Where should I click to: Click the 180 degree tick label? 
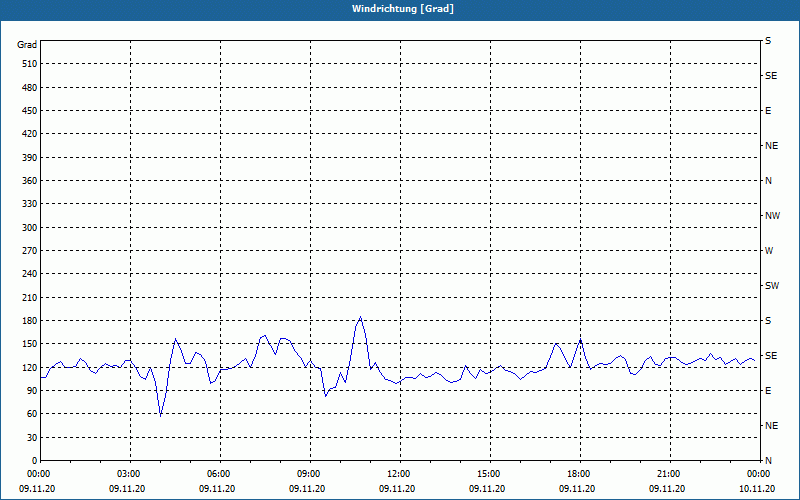tap(29, 321)
